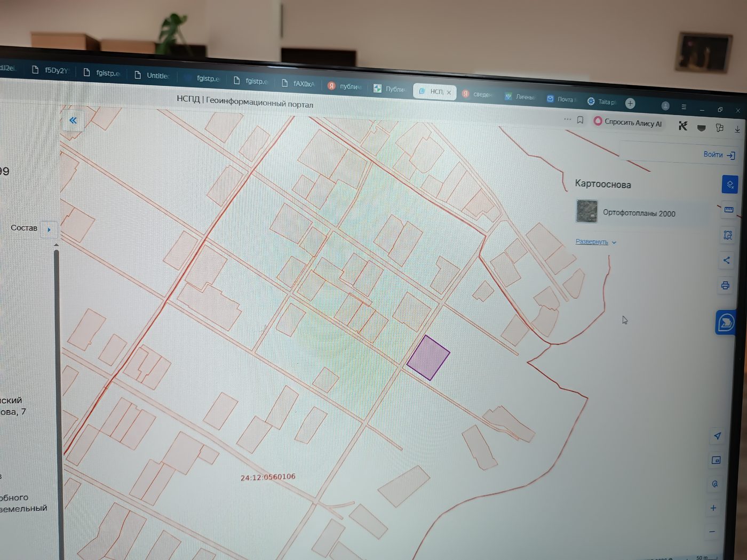Image resolution: width=747 pixels, height=560 pixels.
Task: Click the share map icon
Action: point(726,260)
